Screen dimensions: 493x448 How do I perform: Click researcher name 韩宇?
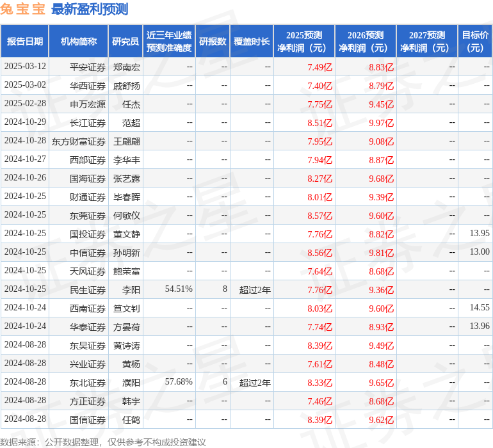131,401
